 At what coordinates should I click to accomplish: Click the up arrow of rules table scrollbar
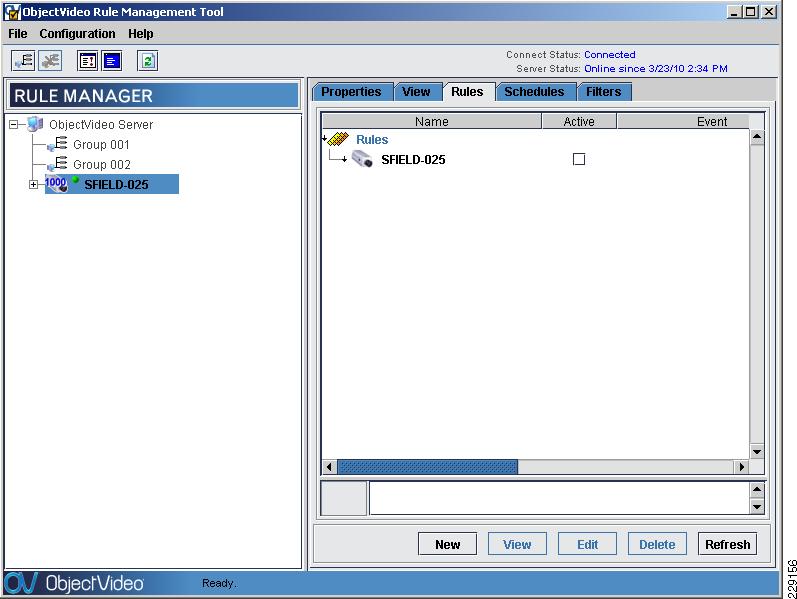coord(757,137)
